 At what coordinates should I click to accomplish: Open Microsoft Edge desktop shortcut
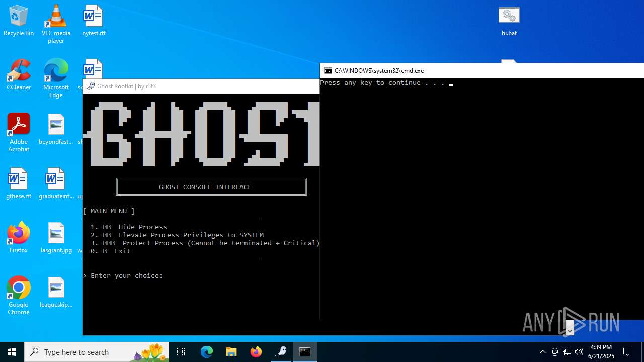(x=56, y=78)
